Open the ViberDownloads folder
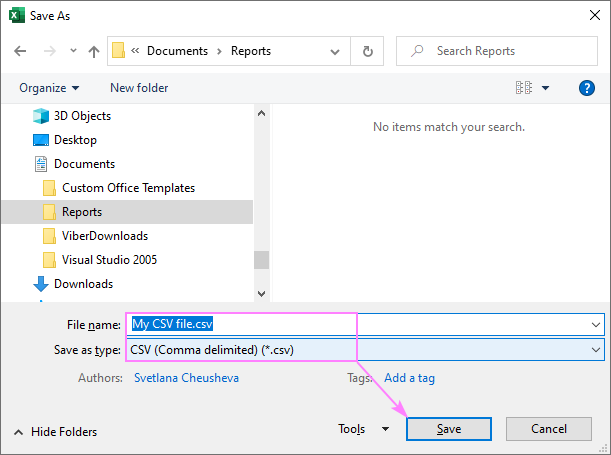The image size is (611, 455). pyautogui.click(x=105, y=236)
